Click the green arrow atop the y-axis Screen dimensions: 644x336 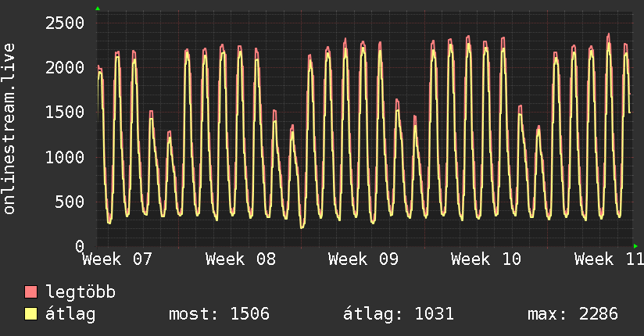pos(98,9)
